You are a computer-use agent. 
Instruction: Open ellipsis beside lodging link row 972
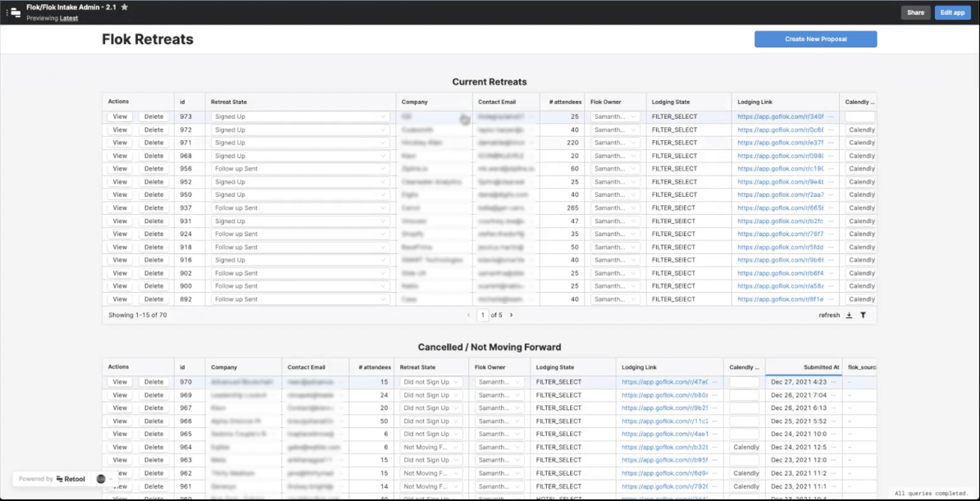click(x=832, y=130)
